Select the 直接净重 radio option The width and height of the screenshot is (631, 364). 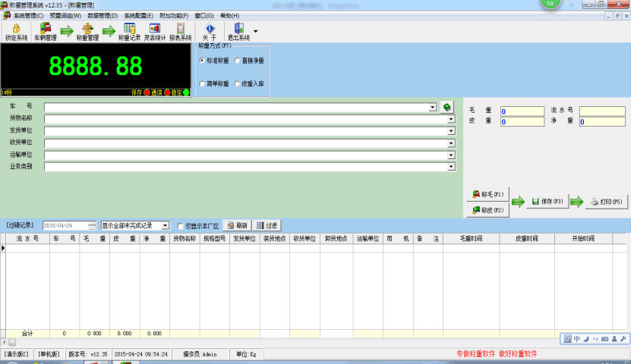(x=238, y=60)
